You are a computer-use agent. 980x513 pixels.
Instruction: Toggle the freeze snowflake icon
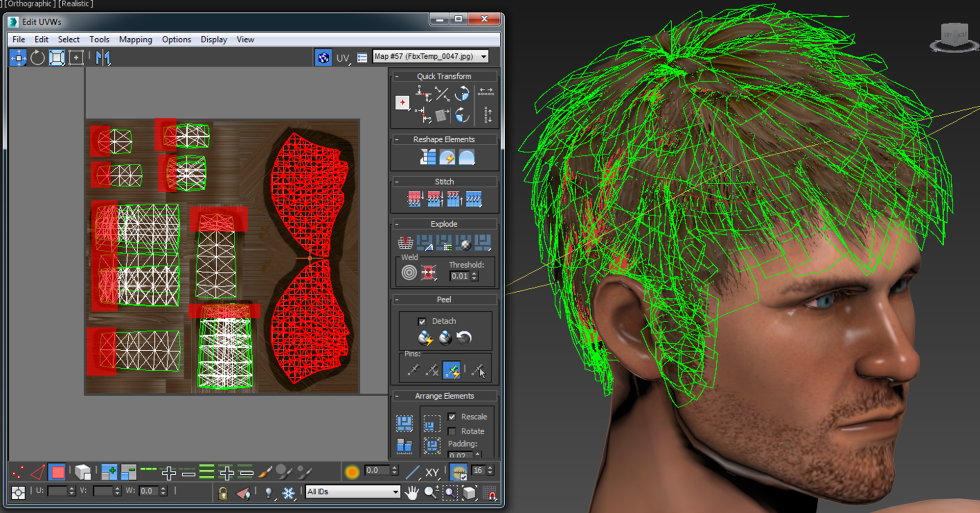click(x=288, y=493)
